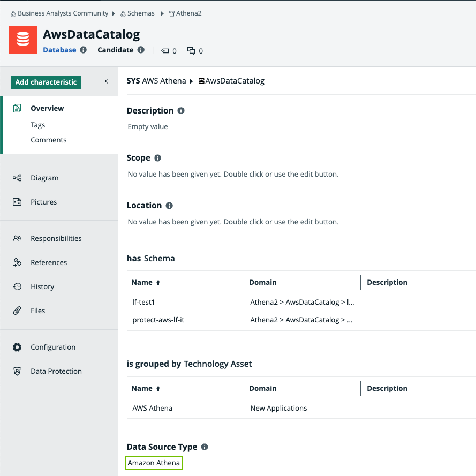This screenshot has height=476, width=476.
Task: Select the Amazon Athena data source value
Action: (154, 463)
